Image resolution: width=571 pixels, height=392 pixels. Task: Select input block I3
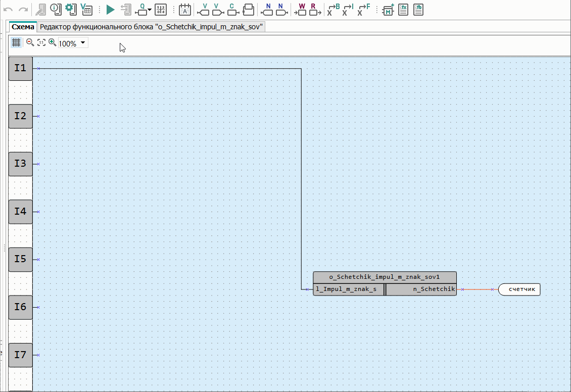point(20,164)
